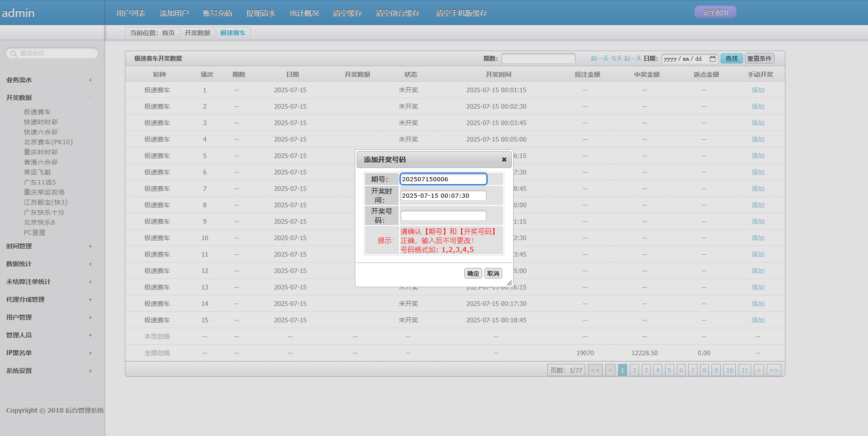
Task: Jump to first page with << button
Action: coord(595,370)
